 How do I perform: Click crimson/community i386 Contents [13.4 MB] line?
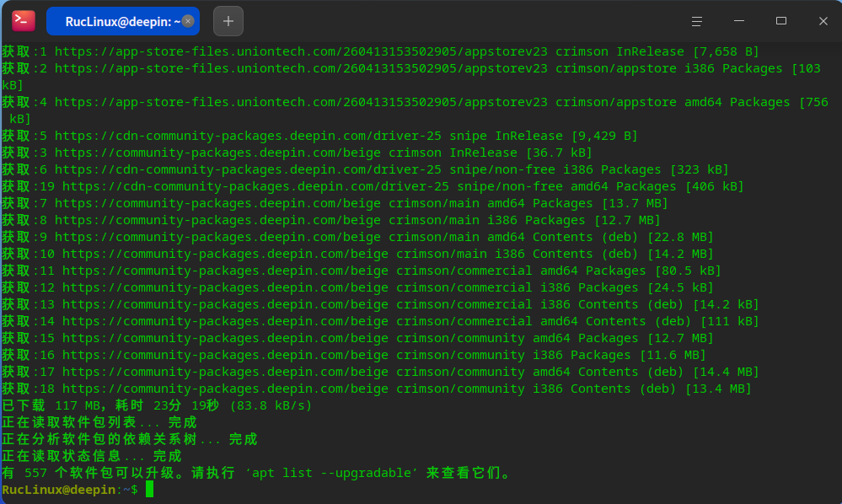tap(377, 389)
